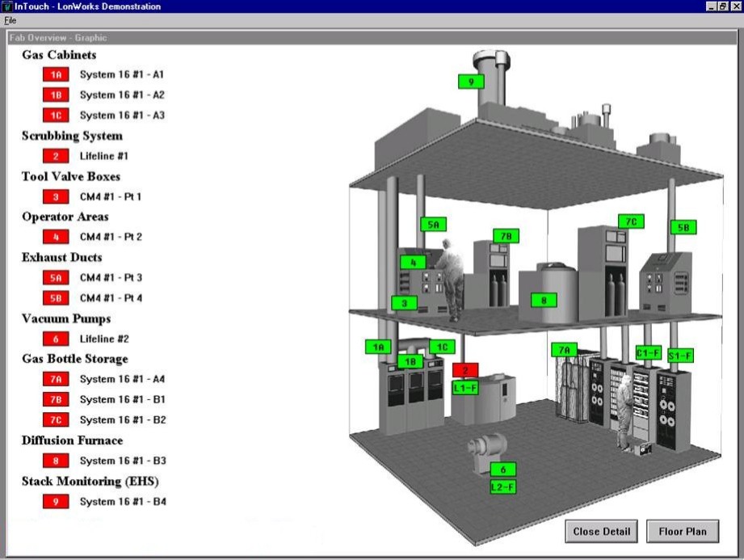Open the File menu
Image resolution: width=744 pixels, height=560 pixels.
point(10,20)
